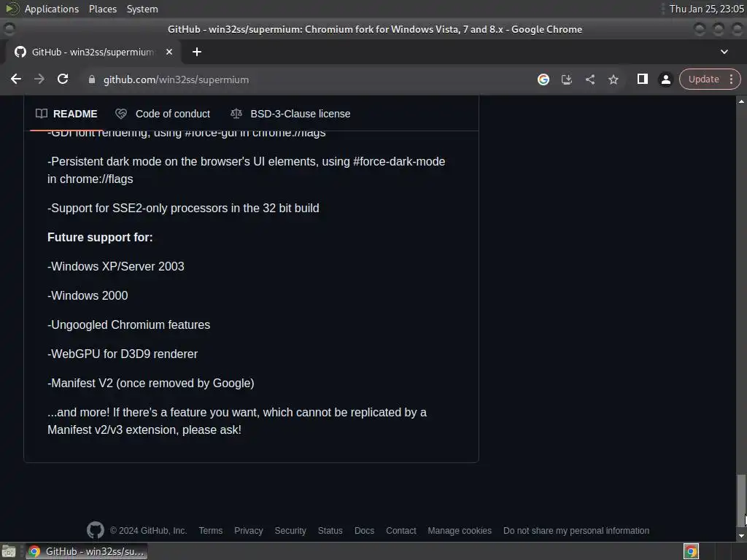Open the Security footer link
The image size is (747, 560).
point(290,531)
